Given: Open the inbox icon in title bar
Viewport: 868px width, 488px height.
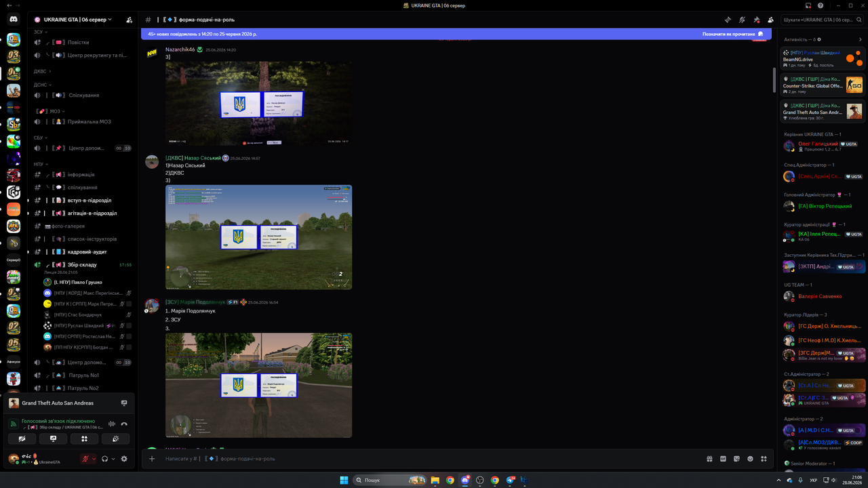Looking at the screenshot, I should click(x=808, y=5).
